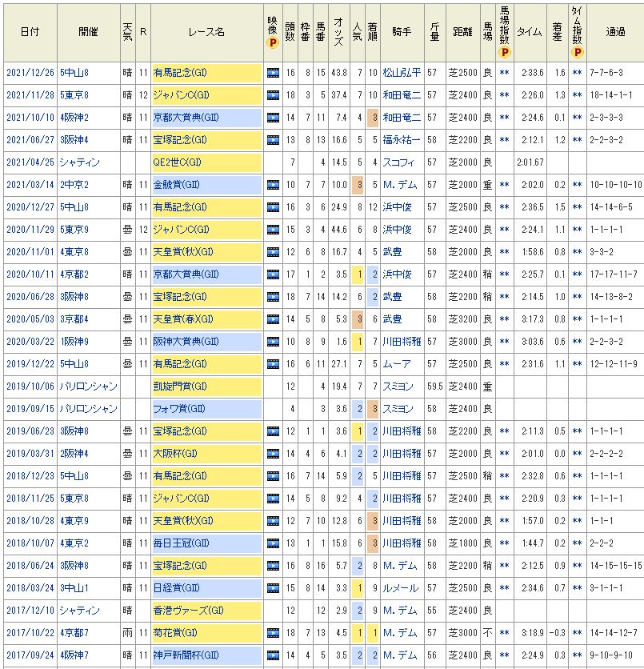Click video icon in 大阪杯(GI) row
The width and height of the screenshot is (644, 669).
tap(274, 453)
